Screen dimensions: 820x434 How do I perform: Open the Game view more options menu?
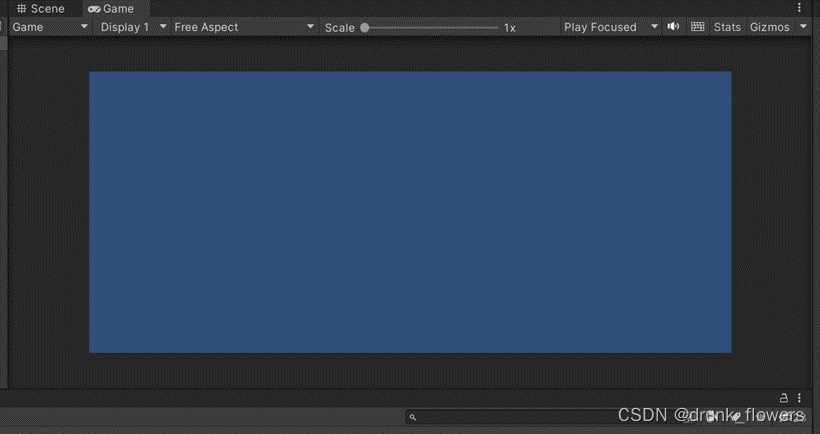[799, 8]
